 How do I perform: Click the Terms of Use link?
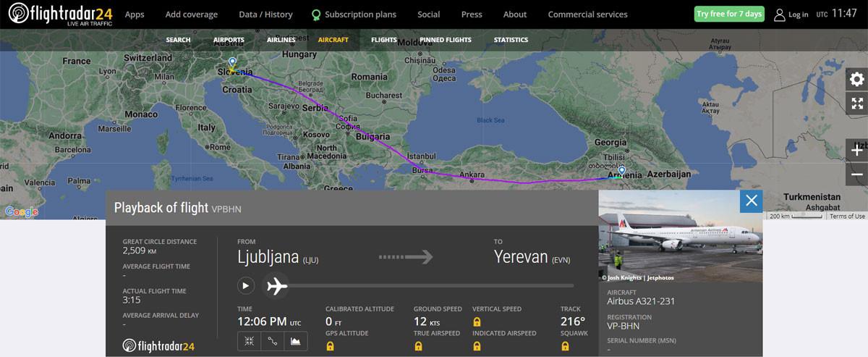(x=847, y=217)
